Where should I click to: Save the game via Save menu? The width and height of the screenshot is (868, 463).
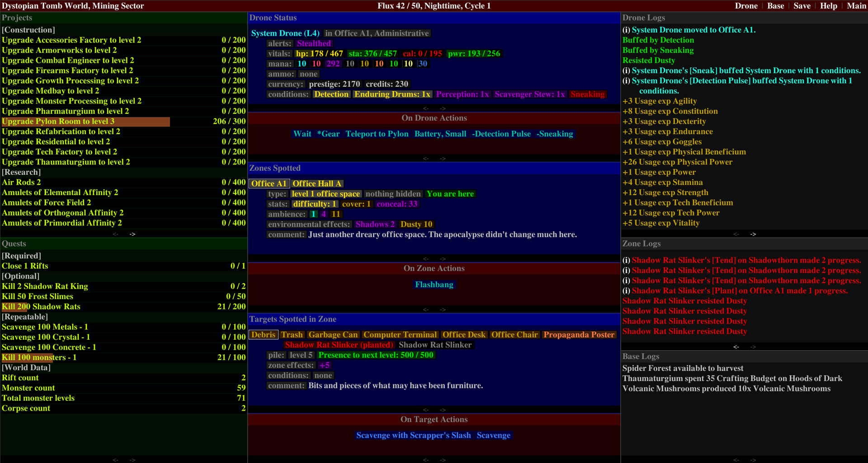(x=802, y=6)
